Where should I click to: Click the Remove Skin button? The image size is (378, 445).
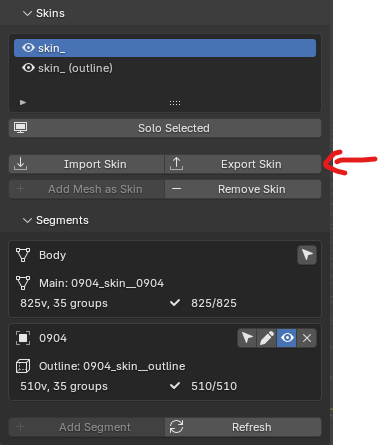click(x=243, y=189)
